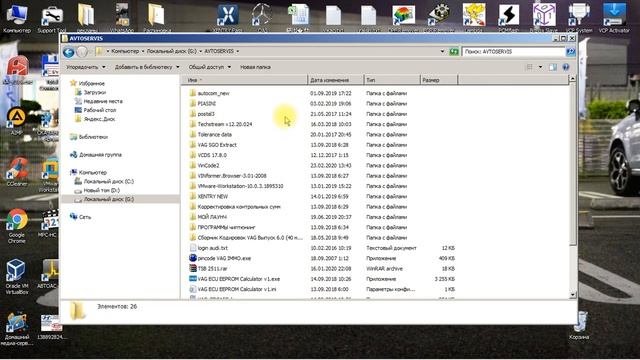The image size is (640, 360).
Task: Change view using the view mode icon
Action: (529, 67)
